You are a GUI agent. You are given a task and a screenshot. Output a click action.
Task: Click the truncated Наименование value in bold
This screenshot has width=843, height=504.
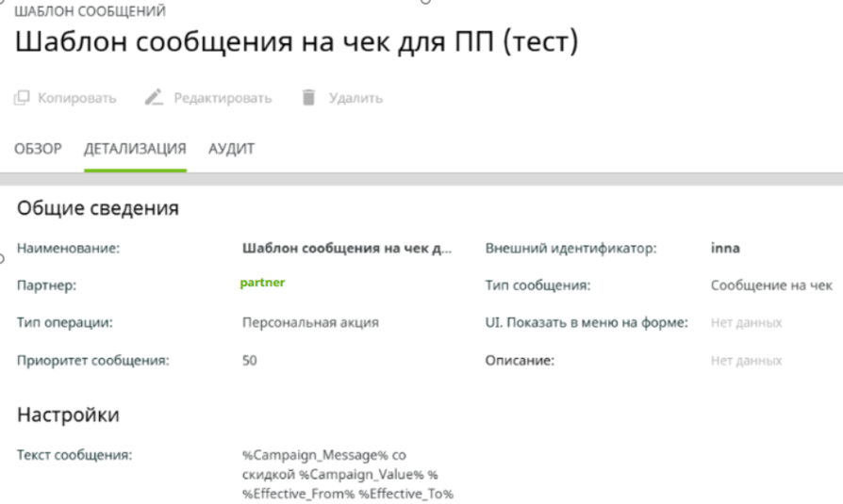click(347, 249)
